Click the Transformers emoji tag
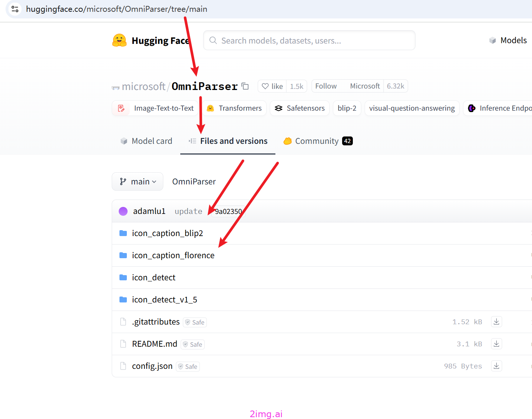 click(x=210, y=108)
